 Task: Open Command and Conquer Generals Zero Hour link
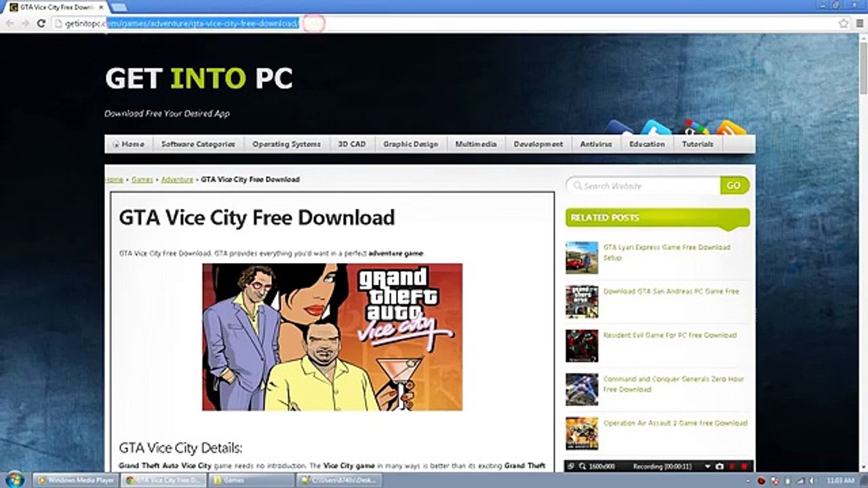click(x=673, y=384)
